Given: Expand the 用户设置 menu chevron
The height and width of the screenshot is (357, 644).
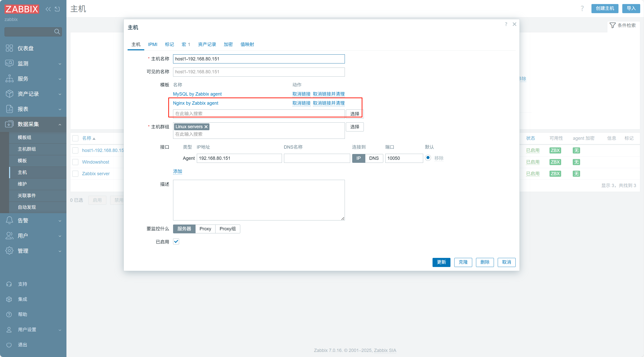Looking at the screenshot, I should pos(60,330).
